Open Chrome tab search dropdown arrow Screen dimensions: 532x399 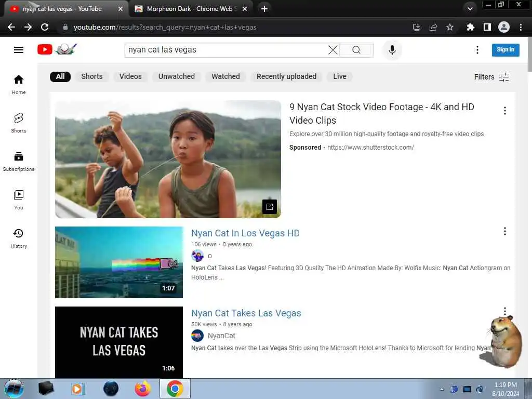point(470,9)
